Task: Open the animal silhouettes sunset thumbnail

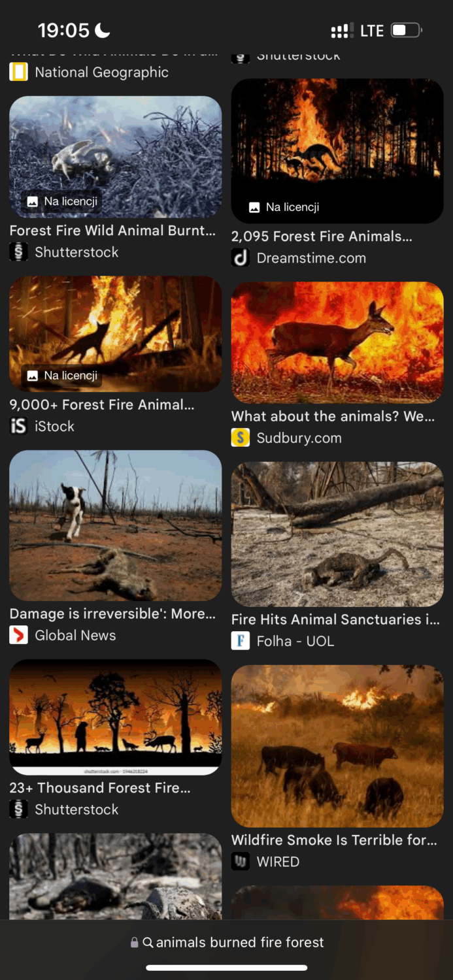Action: coord(116,717)
